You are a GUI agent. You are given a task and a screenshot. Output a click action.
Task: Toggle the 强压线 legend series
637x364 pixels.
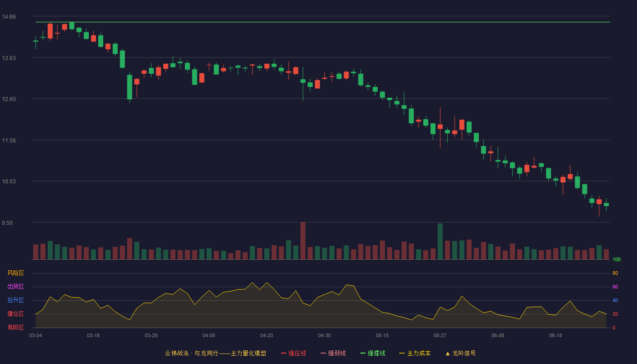(293, 353)
